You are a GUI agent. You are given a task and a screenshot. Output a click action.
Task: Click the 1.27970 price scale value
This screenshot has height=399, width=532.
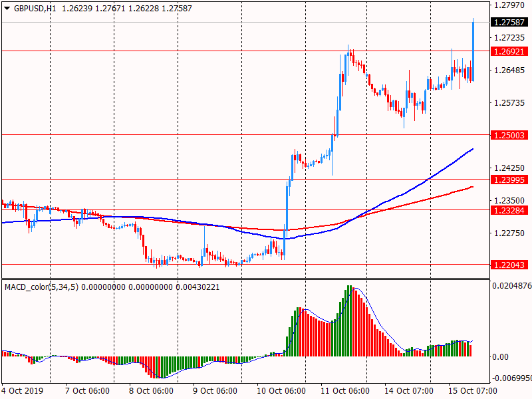[509, 5]
